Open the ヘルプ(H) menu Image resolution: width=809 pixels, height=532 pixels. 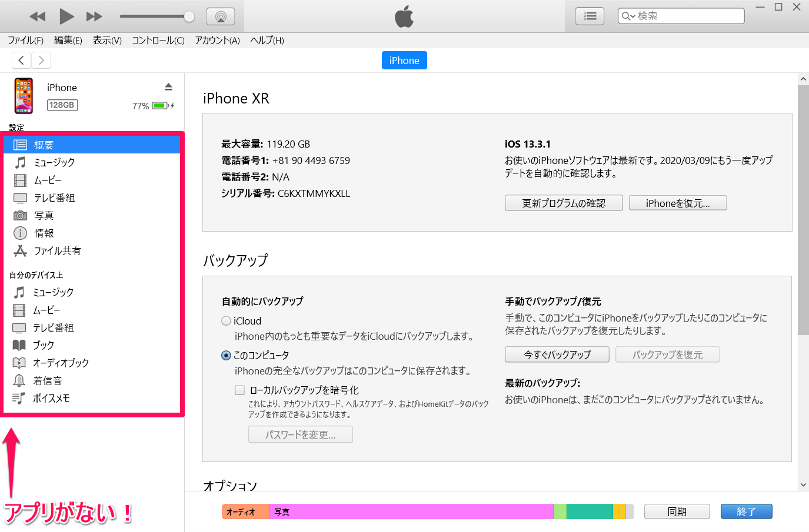(267, 41)
